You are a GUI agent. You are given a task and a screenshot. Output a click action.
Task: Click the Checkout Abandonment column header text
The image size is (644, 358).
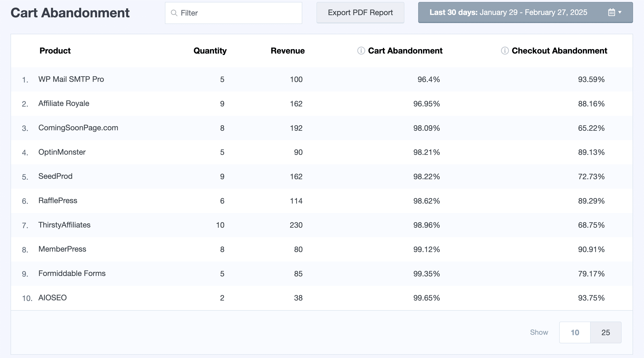pos(559,51)
